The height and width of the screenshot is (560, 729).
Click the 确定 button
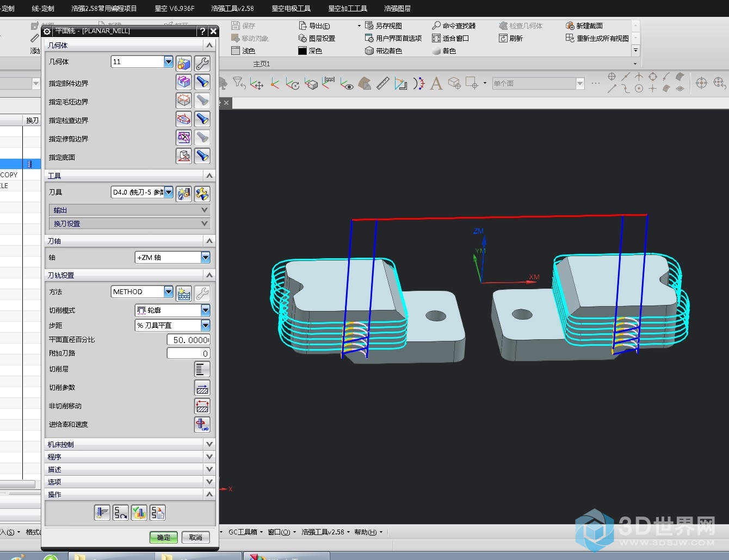pos(164,537)
